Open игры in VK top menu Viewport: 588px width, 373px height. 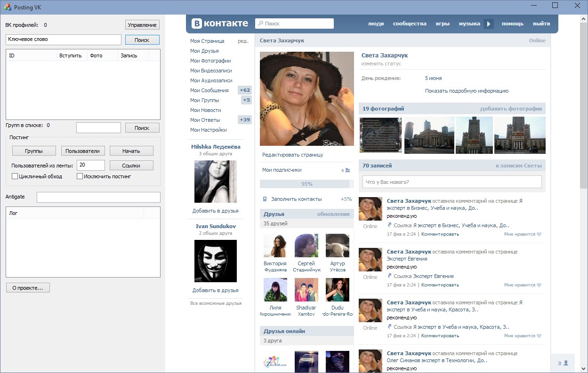(x=443, y=24)
